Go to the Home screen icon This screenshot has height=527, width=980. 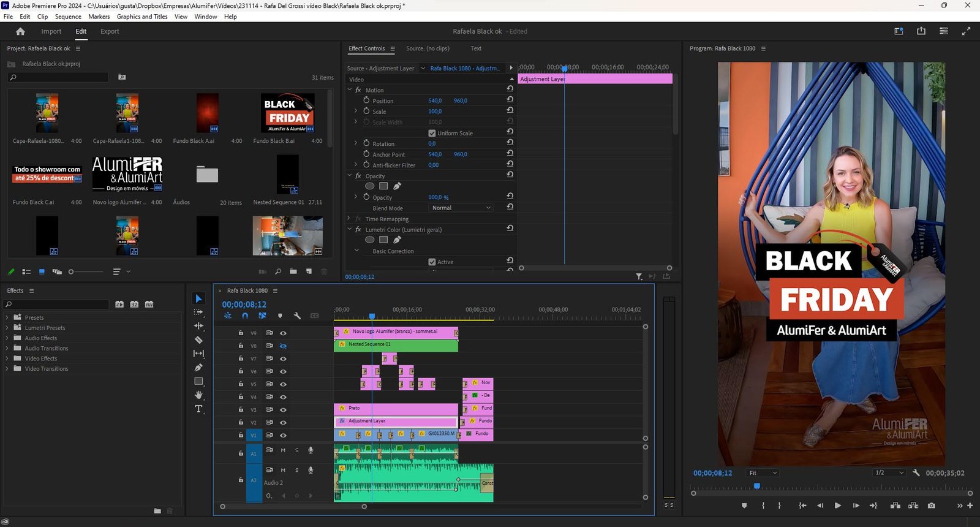(x=20, y=31)
